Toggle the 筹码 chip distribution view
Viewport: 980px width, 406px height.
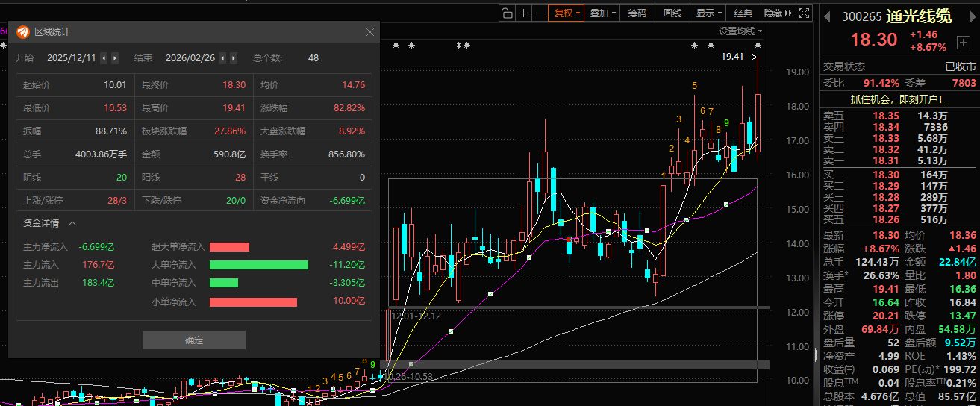pos(637,13)
